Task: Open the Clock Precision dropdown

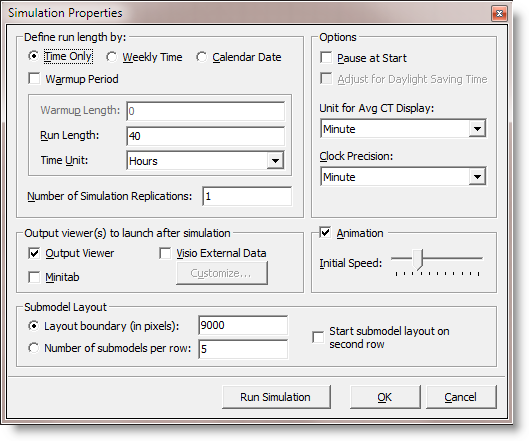Action: point(477,176)
